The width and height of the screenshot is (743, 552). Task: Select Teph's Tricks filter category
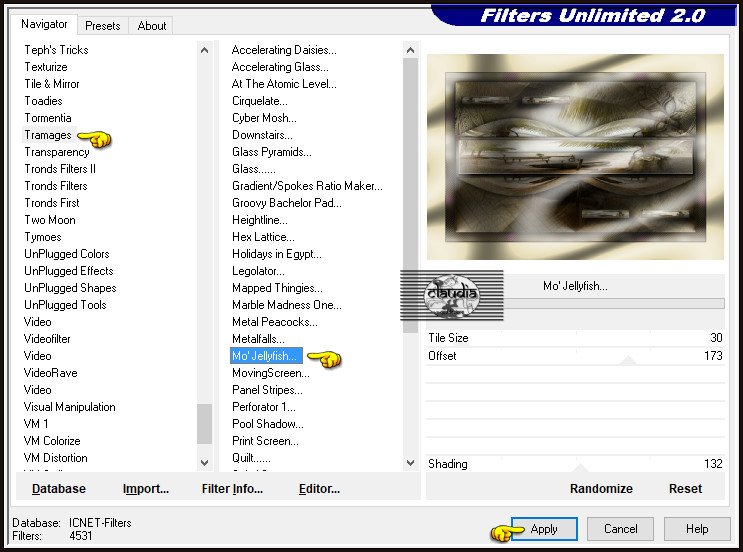pyautogui.click(x=56, y=50)
